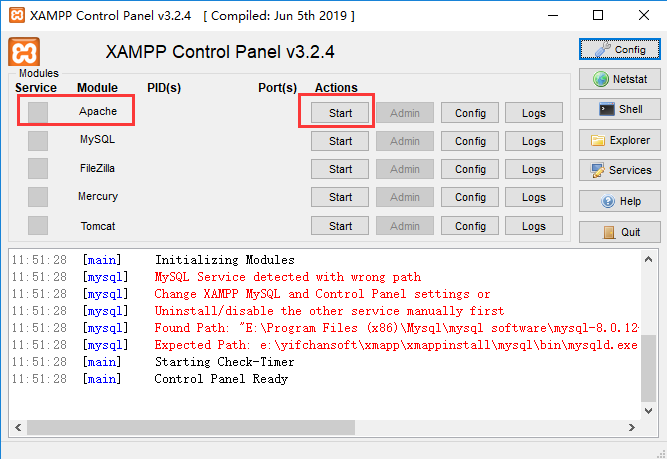The width and height of the screenshot is (667, 459).
Task: Click Mercury Admin button
Action: pyautogui.click(x=405, y=197)
